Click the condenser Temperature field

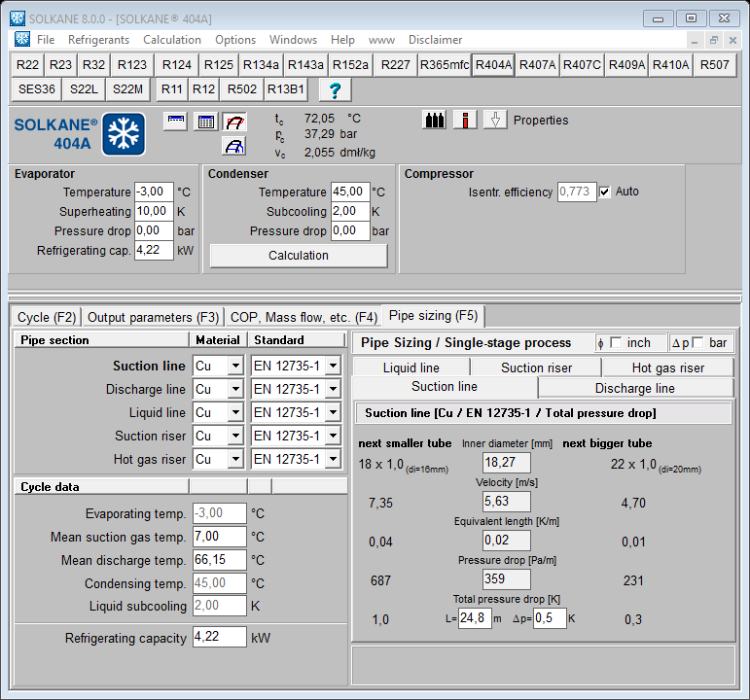click(x=350, y=192)
